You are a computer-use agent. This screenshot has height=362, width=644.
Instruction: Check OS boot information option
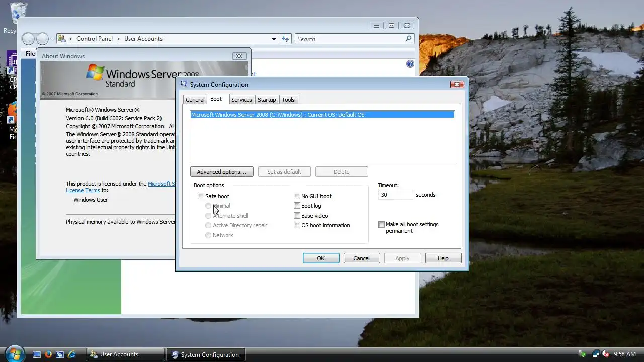297,225
